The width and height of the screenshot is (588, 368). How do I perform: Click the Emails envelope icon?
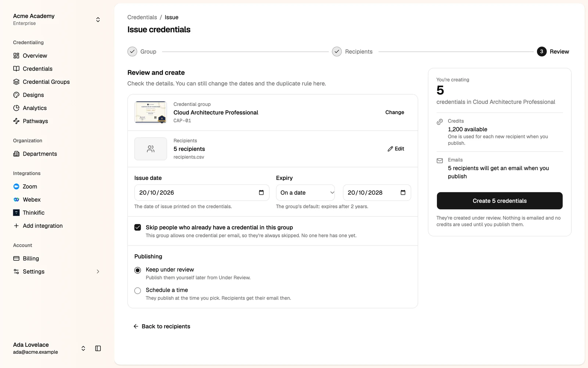click(x=440, y=161)
